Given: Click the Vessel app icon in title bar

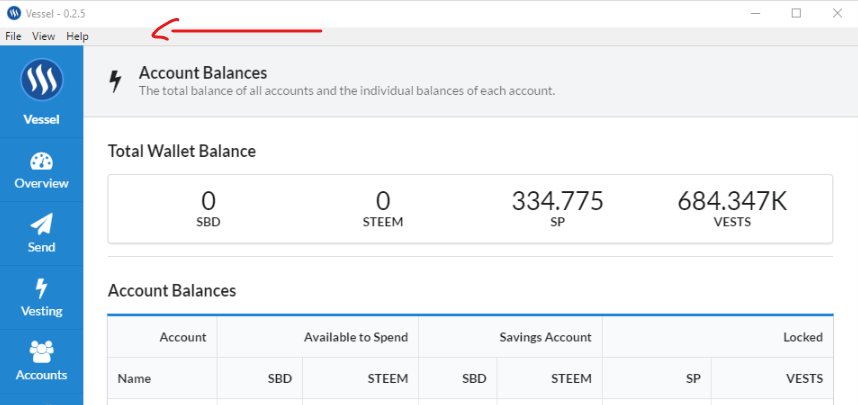Looking at the screenshot, I should pos(14,14).
